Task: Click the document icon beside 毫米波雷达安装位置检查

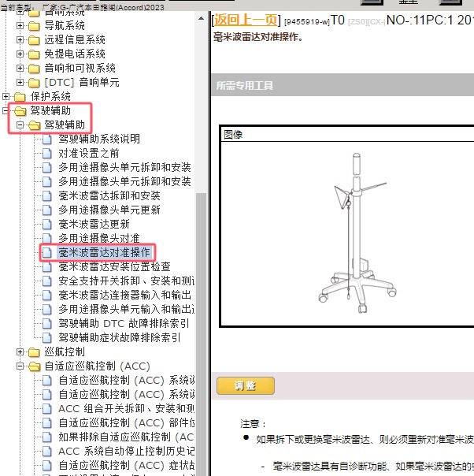Action: click(x=47, y=266)
